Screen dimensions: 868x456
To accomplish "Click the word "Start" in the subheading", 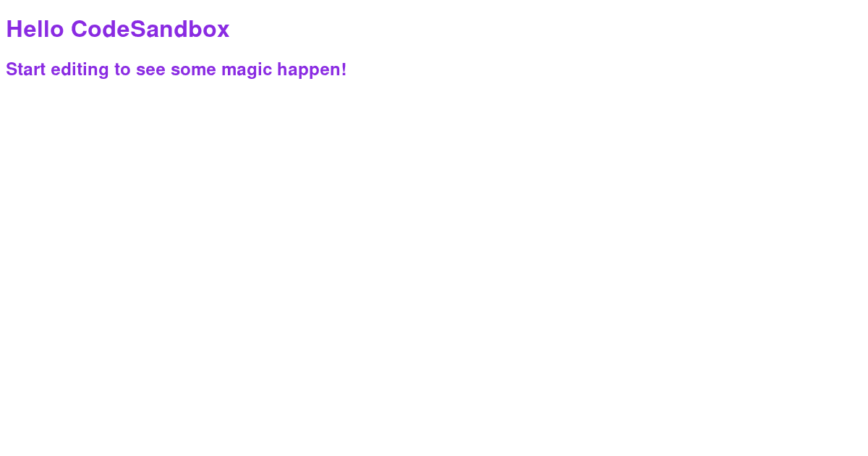I will click(26, 69).
